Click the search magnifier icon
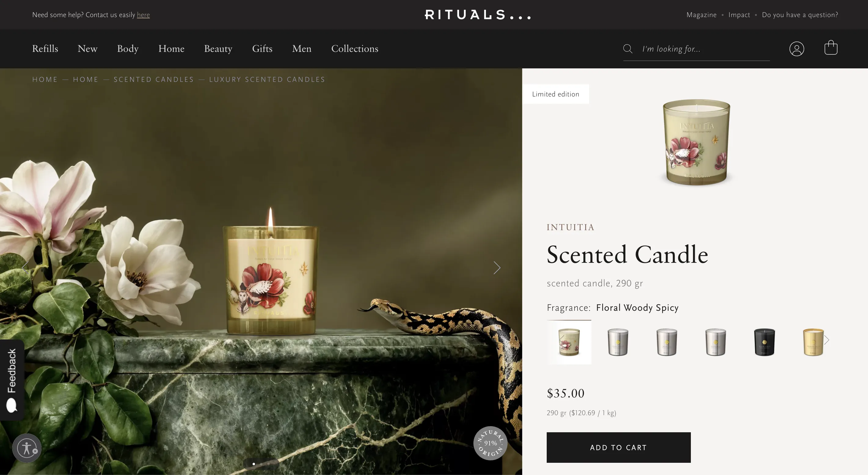Image resolution: width=868 pixels, height=475 pixels. coord(627,49)
